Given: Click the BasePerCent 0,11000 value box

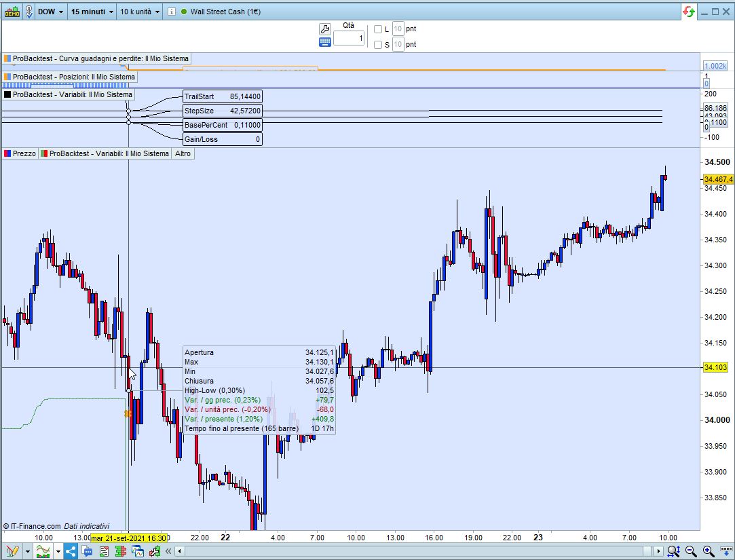Looking at the screenshot, I should (223, 125).
